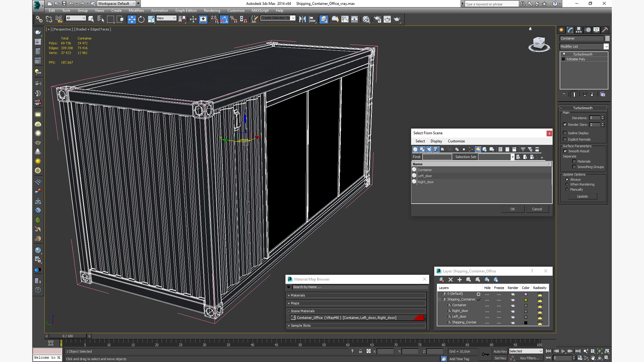Open the Rendering menu
Viewport: 644px width, 362px height.
(x=212, y=10)
